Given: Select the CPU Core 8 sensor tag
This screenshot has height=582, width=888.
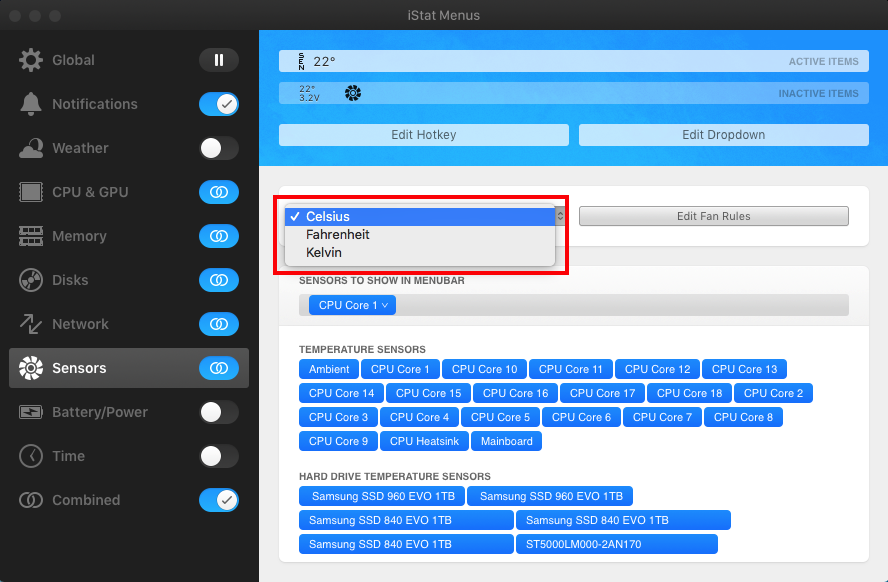Looking at the screenshot, I should click(x=743, y=417).
